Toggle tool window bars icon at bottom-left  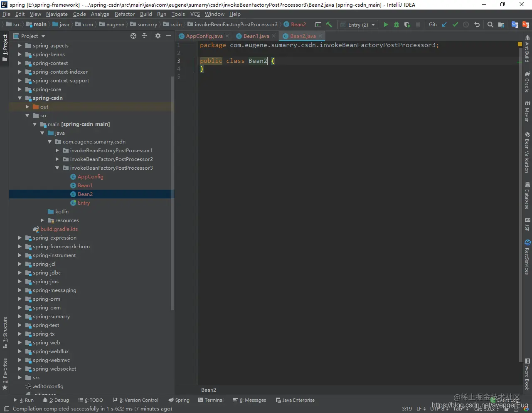point(7,409)
